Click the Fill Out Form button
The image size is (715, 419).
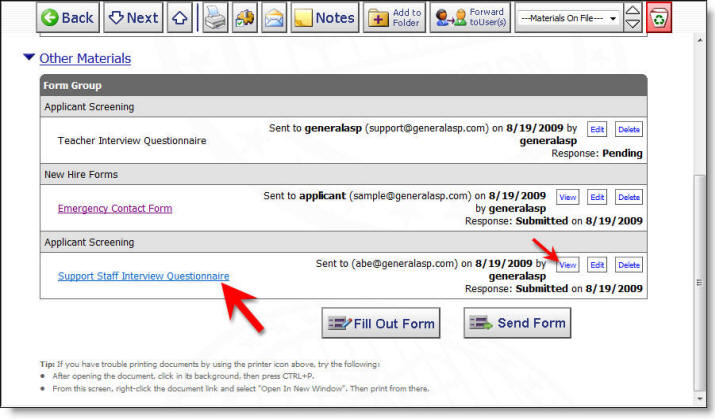point(381,323)
